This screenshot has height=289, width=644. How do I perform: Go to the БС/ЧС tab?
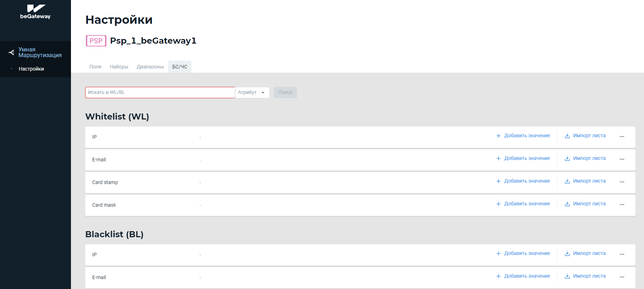(180, 67)
